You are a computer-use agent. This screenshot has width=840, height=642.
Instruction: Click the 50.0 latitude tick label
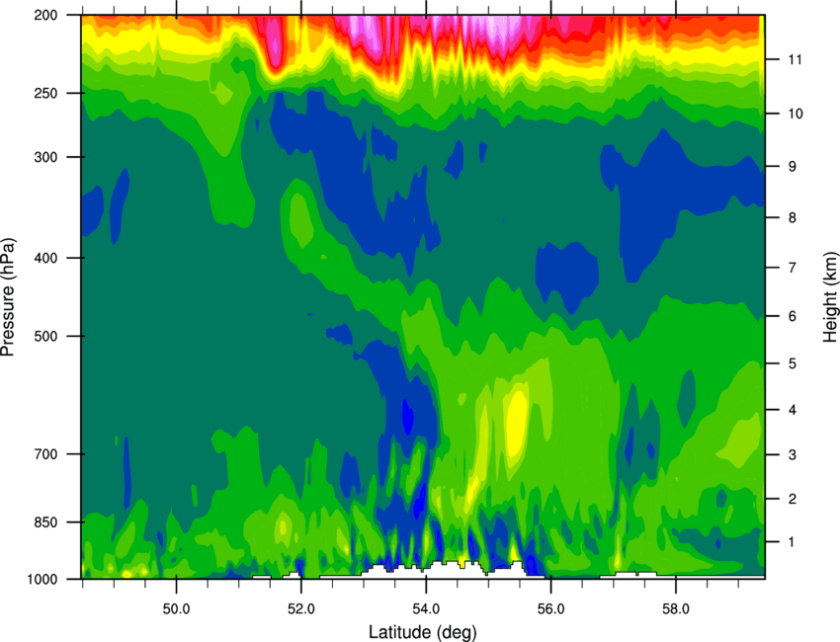tap(176, 608)
